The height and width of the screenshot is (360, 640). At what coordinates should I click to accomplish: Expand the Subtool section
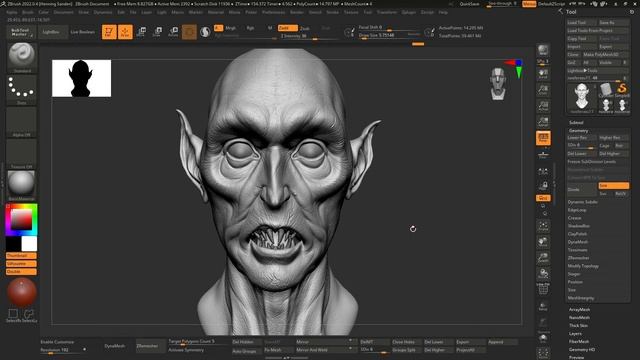[x=576, y=122]
